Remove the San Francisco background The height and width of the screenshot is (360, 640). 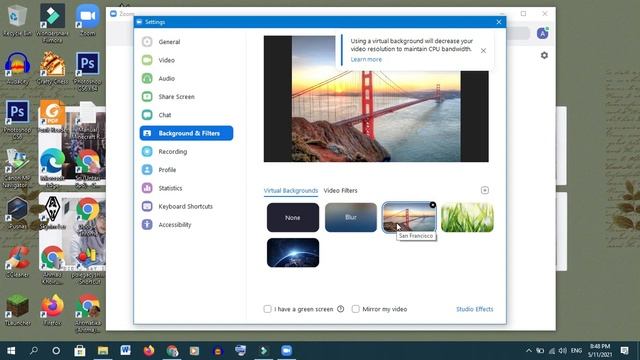[x=433, y=205]
